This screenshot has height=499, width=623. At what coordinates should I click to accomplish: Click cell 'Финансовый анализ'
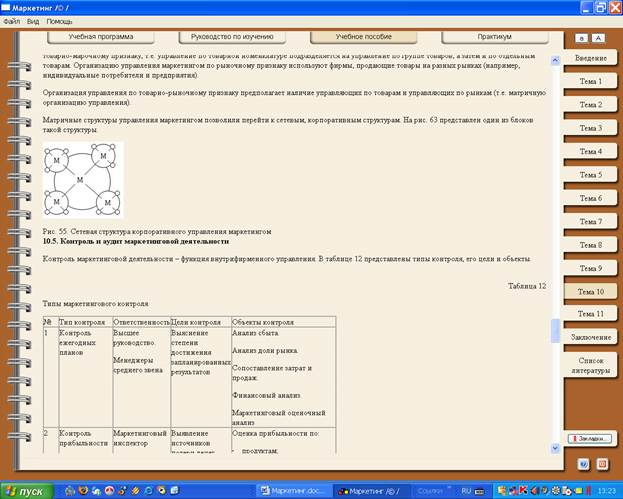tap(266, 396)
